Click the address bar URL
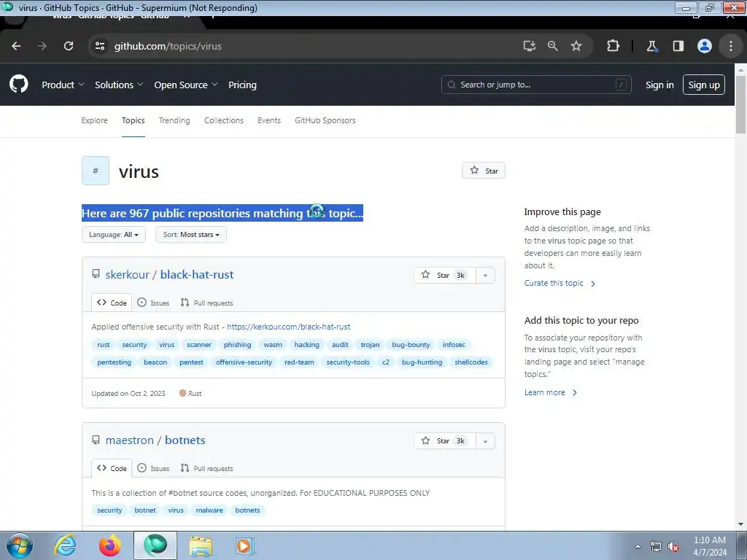Screen dimensions: 747x560 (168, 46)
